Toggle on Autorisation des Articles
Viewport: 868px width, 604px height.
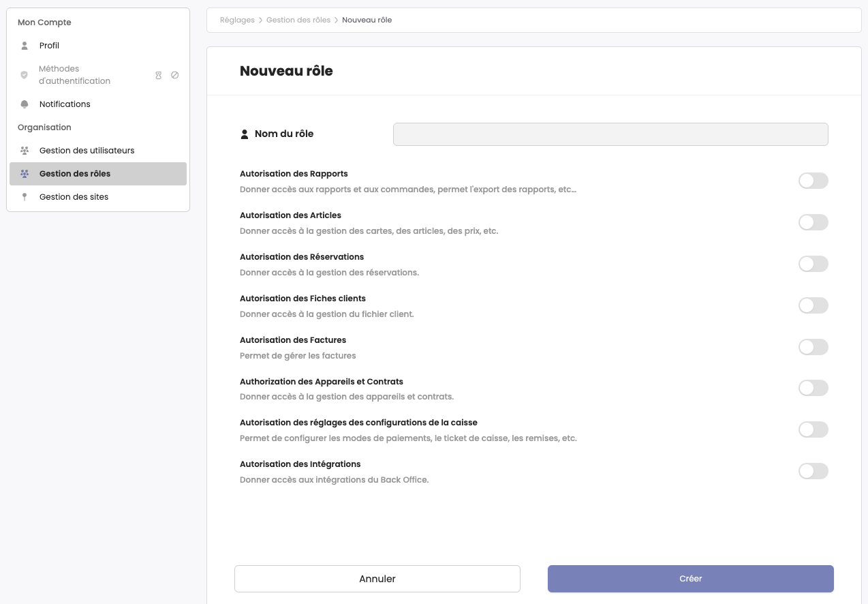click(x=813, y=222)
